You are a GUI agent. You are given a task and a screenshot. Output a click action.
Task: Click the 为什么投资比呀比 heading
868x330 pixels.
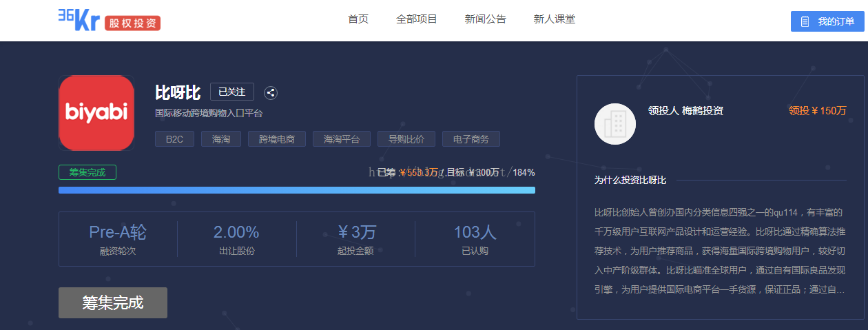[x=630, y=180]
